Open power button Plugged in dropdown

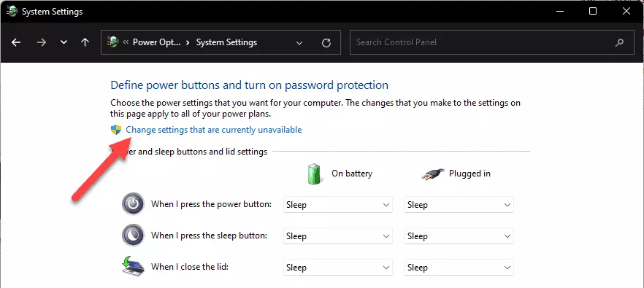click(459, 205)
